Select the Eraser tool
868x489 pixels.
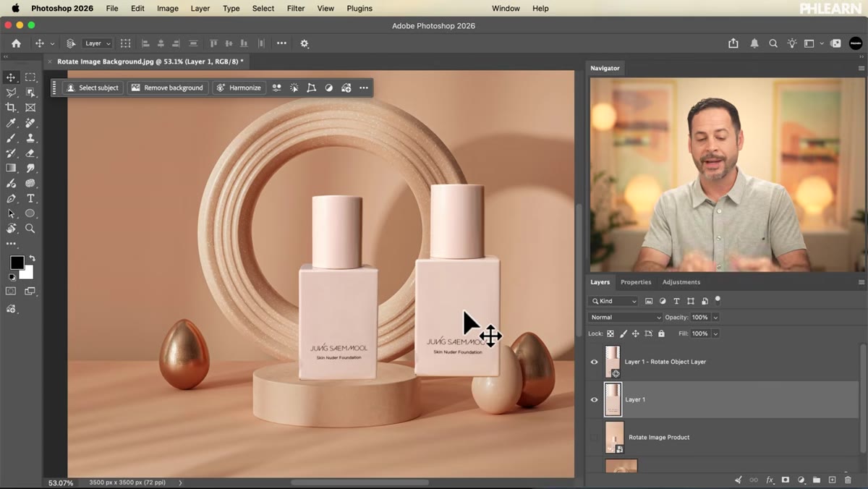[x=30, y=153]
